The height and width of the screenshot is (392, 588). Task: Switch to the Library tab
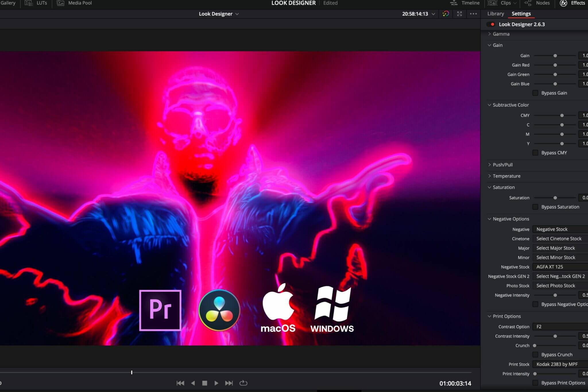[495, 13]
